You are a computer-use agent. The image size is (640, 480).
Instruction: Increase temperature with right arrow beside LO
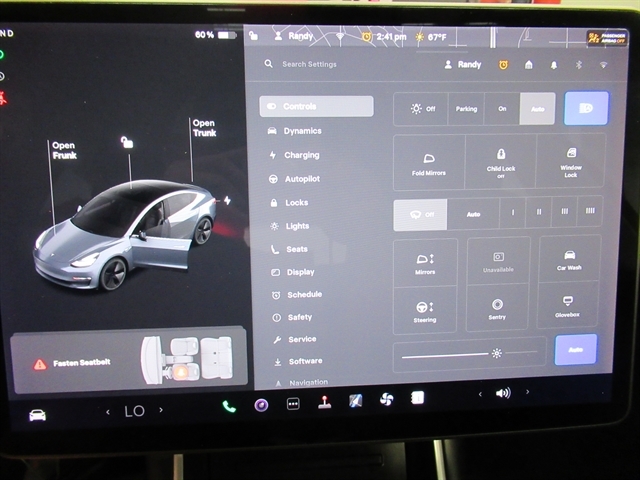pyautogui.click(x=161, y=410)
